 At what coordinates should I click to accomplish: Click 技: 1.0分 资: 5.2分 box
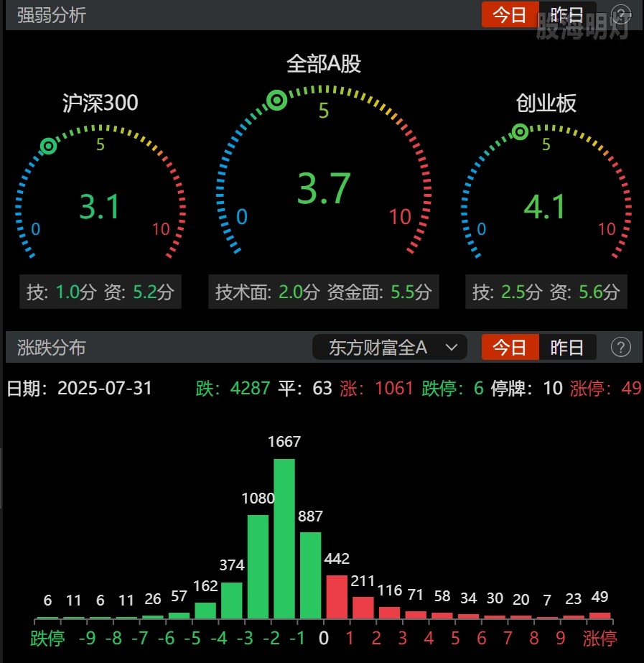100,292
